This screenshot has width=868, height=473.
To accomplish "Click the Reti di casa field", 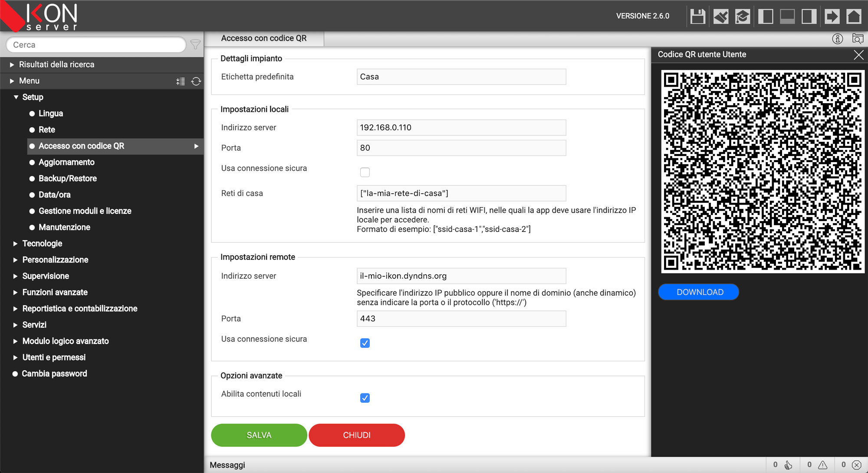I will point(461,193).
